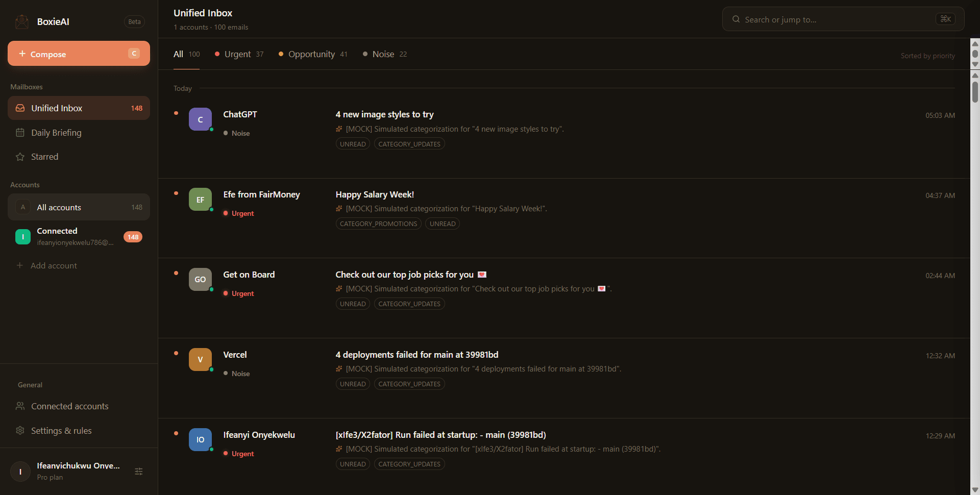Focus the Search or jump to field

click(x=843, y=19)
